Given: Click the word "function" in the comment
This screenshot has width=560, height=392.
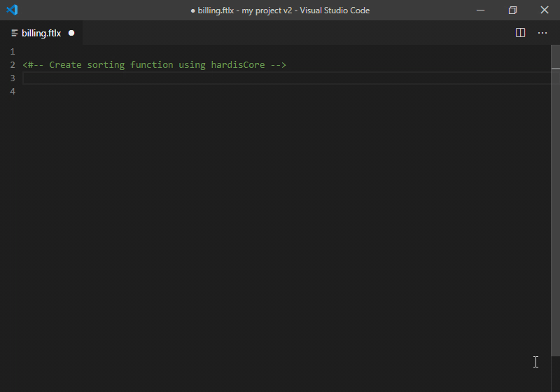Looking at the screenshot, I should (151, 65).
